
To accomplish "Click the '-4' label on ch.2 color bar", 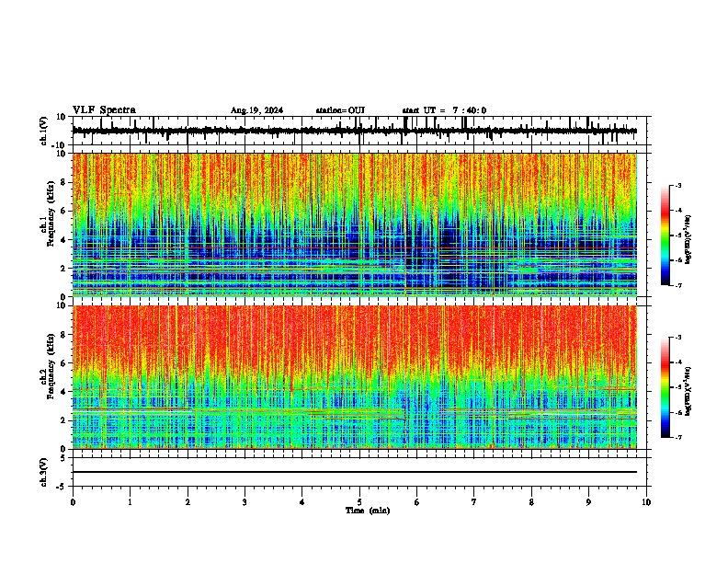I will point(677,362).
